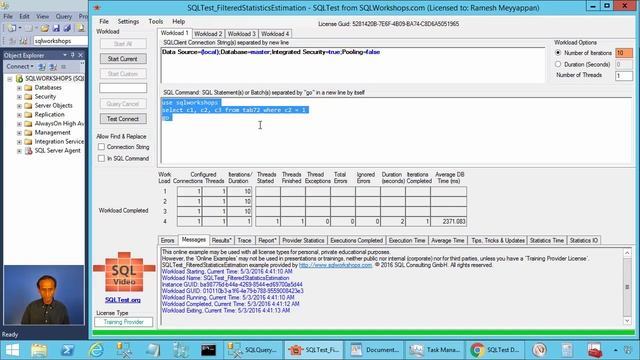Open the SQLTest Help menu
Screen dimensions: 640x360
click(x=178, y=21)
